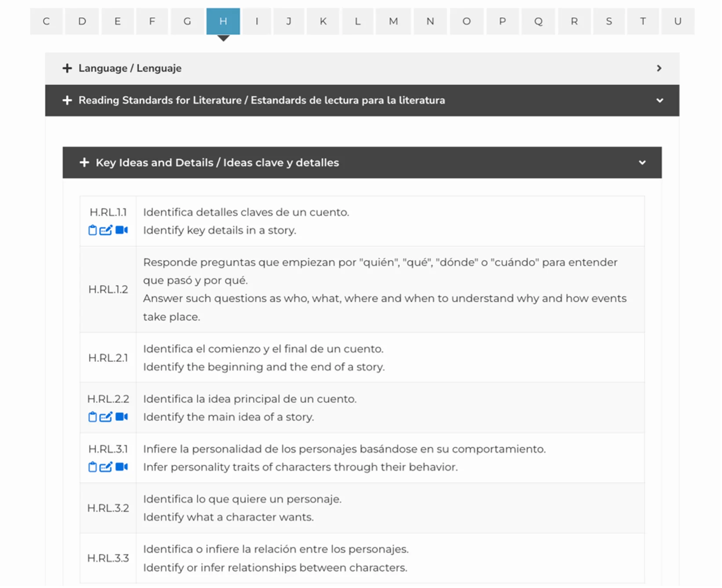Screen dimensions: 722x588
Task: Open clipboard icon under H.RL.1.1
Action: 92,230
